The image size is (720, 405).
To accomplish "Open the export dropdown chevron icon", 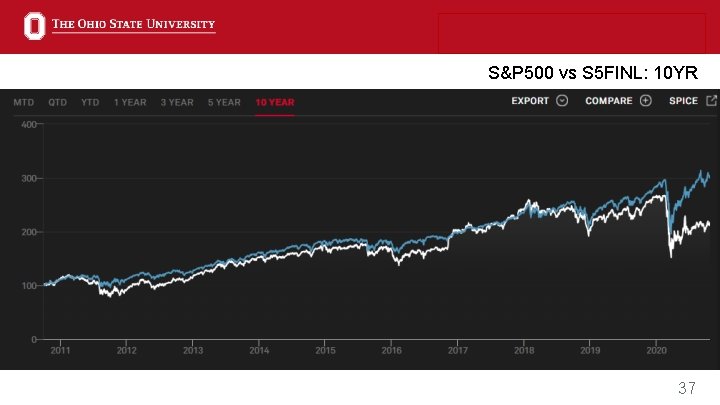I will click(x=562, y=101).
